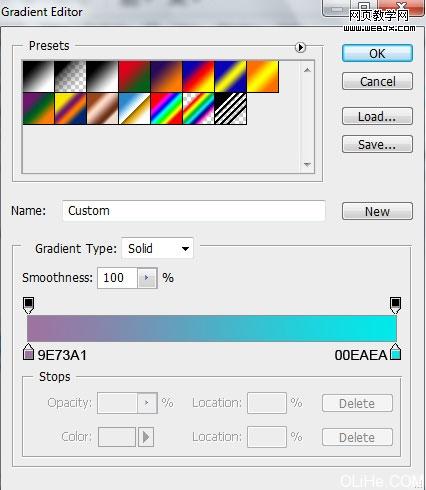Click the Cancel button
The height and width of the screenshot is (490, 426).
click(377, 81)
